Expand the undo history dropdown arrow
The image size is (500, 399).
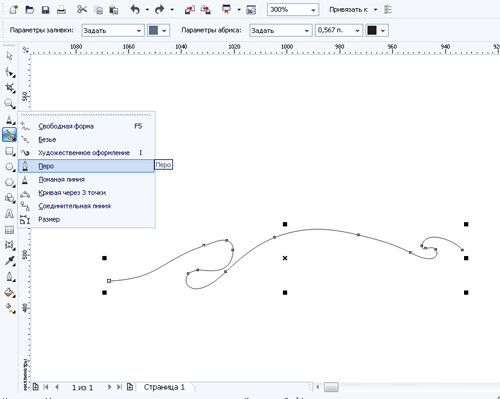click(147, 10)
